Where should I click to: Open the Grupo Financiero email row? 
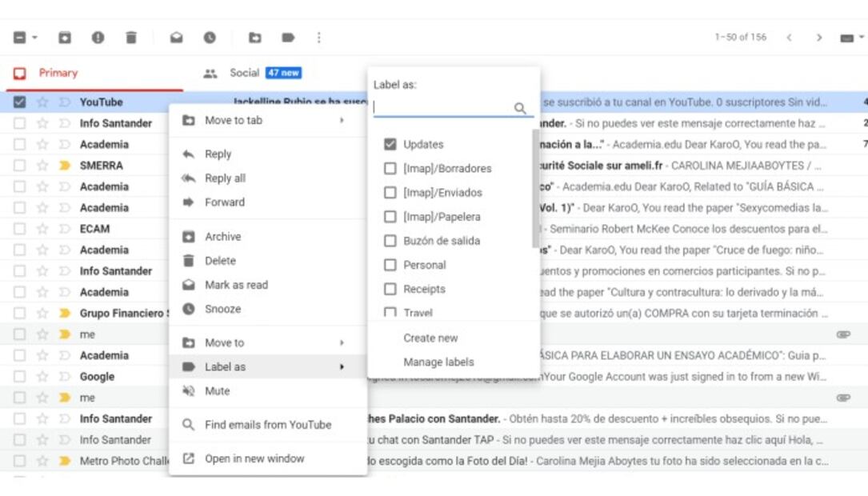434,314
